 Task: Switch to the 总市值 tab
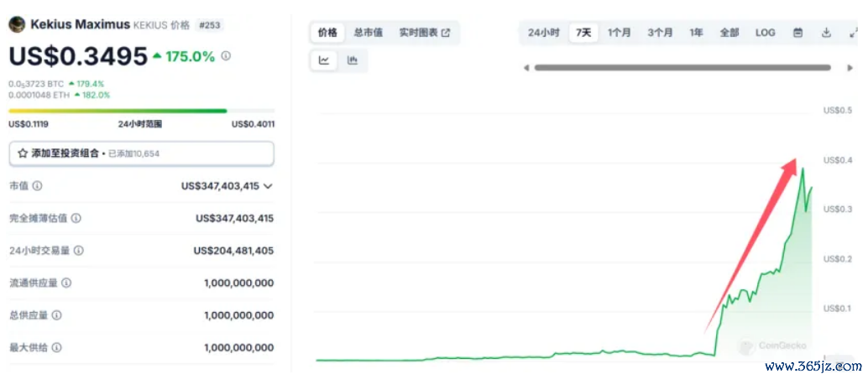[369, 33]
